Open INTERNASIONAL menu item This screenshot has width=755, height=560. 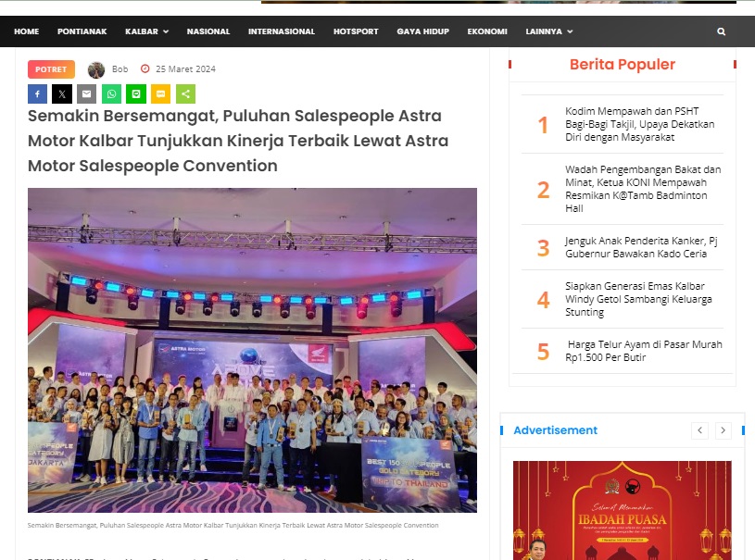(x=282, y=31)
